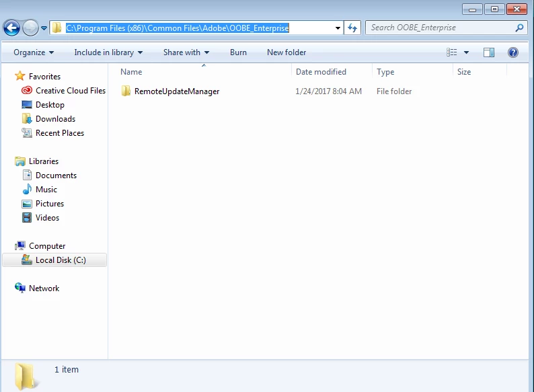Open the Organize menu
This screenshot has height=392, width=534.
click(x=34, y=52)
